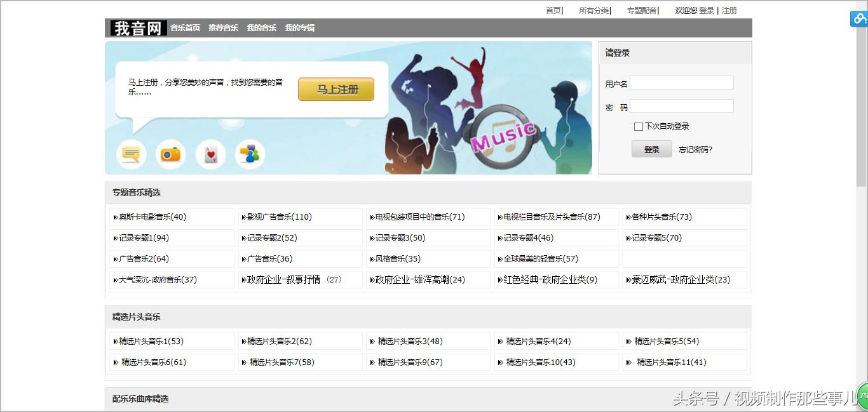This screenshot has height=412, width=868.
Task: Enable the 下次自动登录 checkbox
Action: (639, 126)
